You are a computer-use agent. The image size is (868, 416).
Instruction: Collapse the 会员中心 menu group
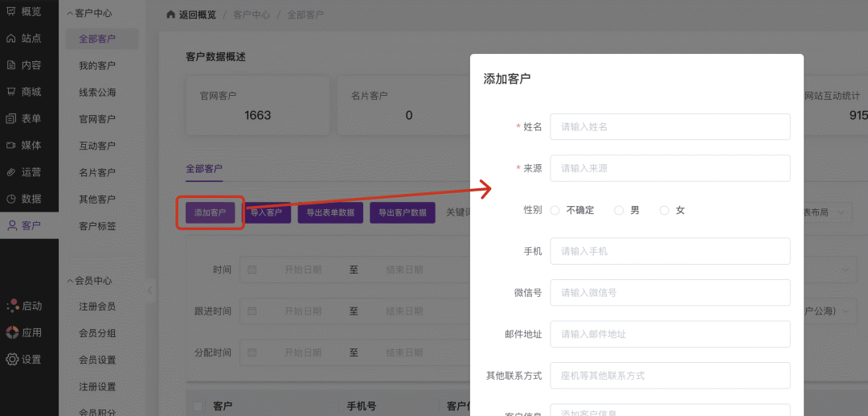pos(69,281)
